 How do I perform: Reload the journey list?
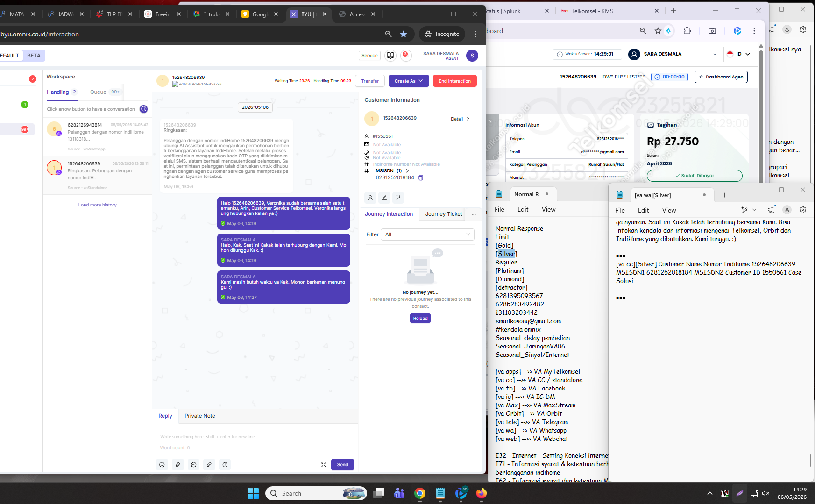(420, 319)
